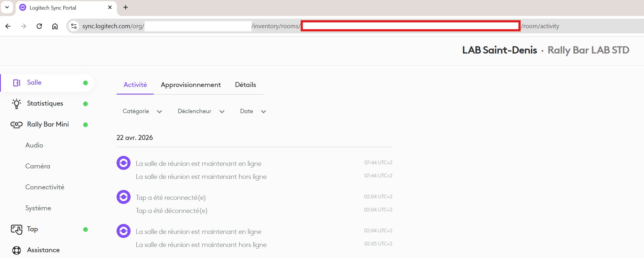Open the Audio settings sub-item
This screenshot has height=258, width=644.
click(34, 145)
